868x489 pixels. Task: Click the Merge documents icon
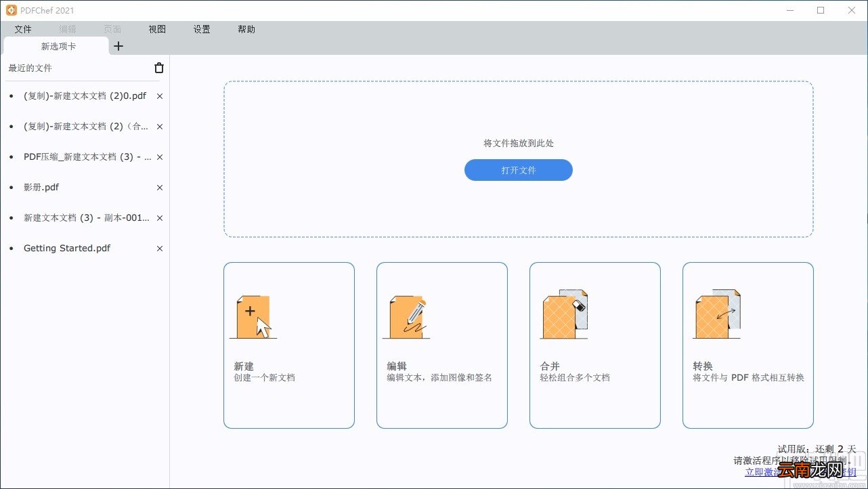(563, 314)
